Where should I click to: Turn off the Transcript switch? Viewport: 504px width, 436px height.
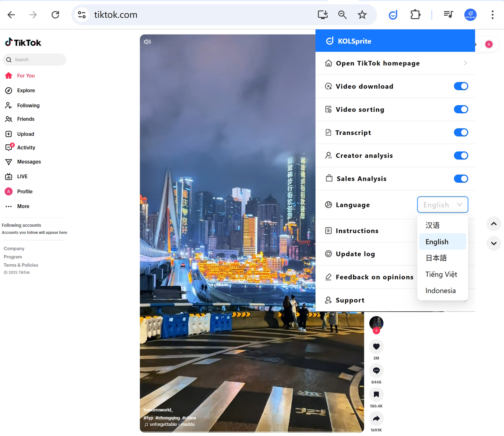[461, 133]
